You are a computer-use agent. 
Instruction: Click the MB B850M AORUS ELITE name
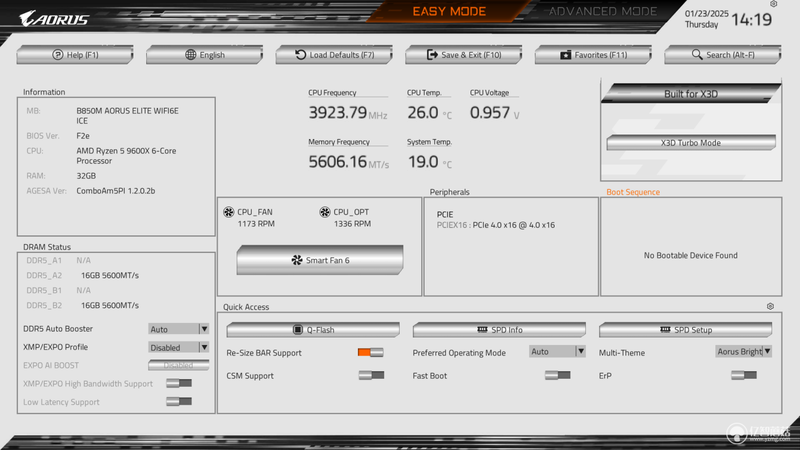128,116
